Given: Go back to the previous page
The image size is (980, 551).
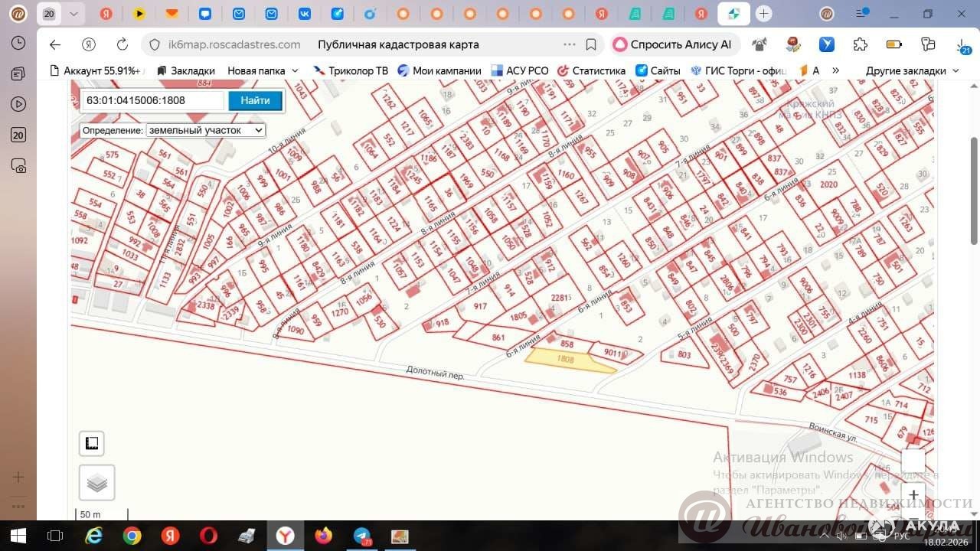Looking at the screenshot, I should click(x=54, y=44).
